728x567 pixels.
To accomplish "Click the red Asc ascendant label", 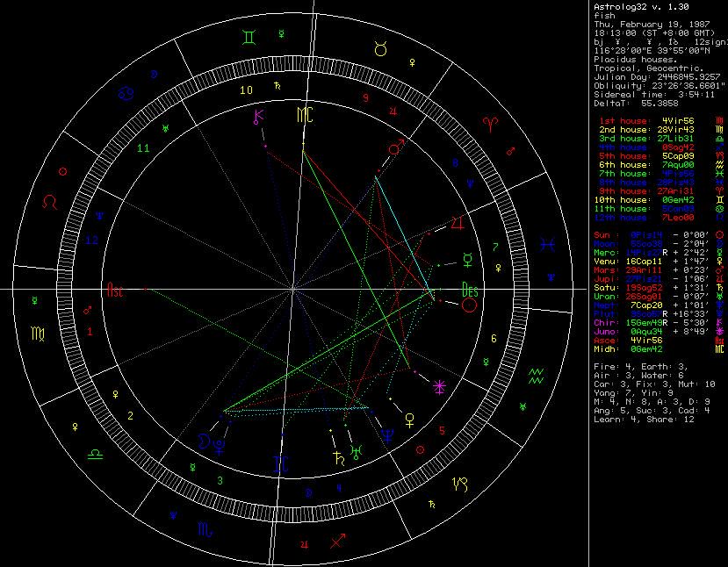I will 115,289.
